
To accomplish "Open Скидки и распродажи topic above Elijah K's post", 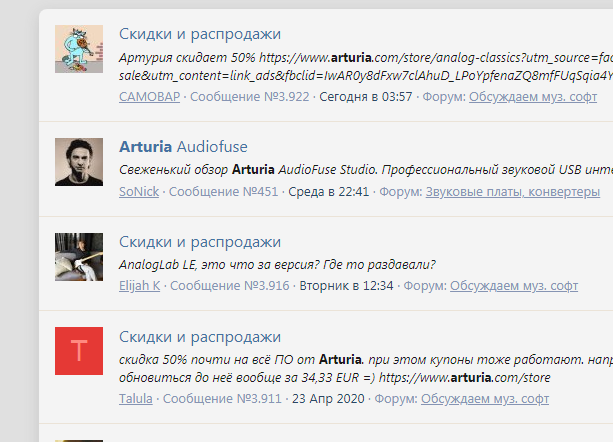I will (199, 242).
